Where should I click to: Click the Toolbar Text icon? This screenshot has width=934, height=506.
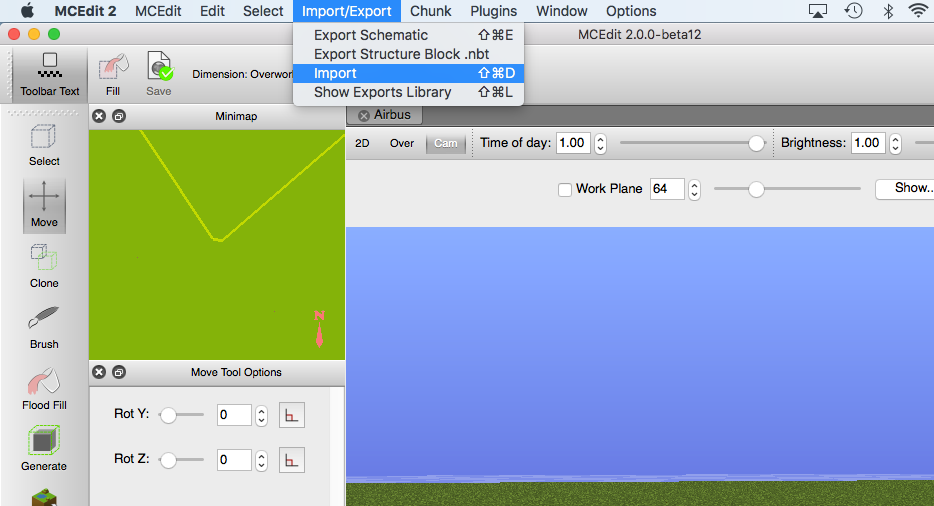coord(49,74)
